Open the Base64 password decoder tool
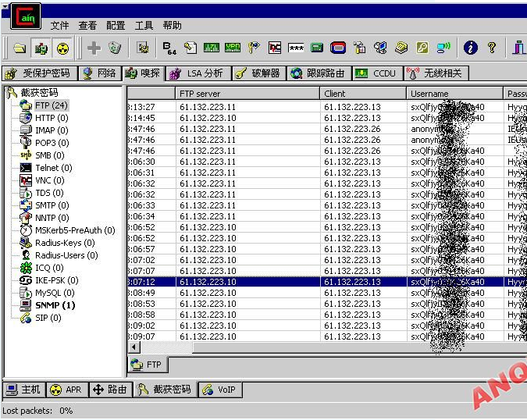 [169, 48]
